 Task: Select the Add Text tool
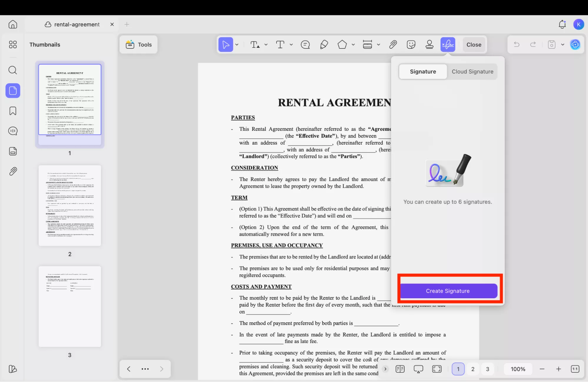[x=280, y=45]
